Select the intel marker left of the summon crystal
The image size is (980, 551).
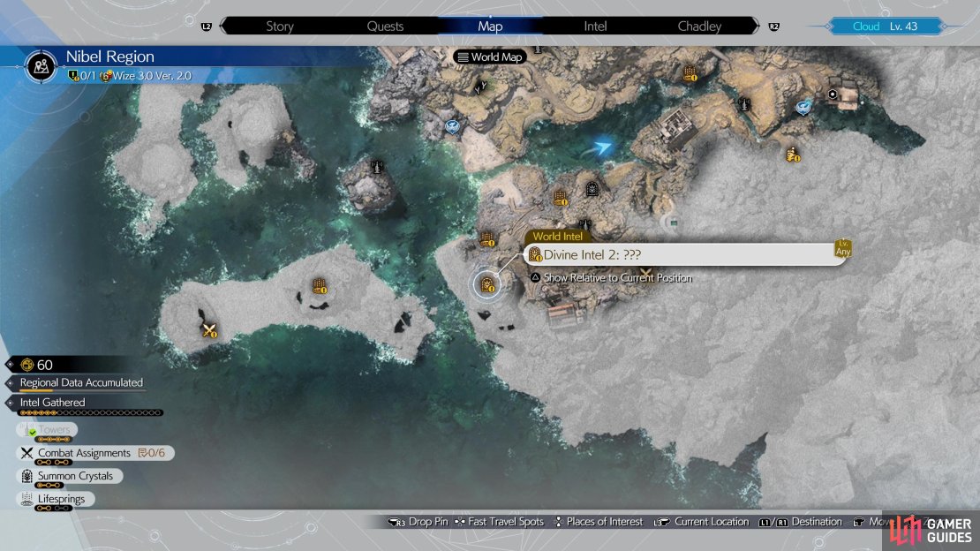(x=561, y=199)
